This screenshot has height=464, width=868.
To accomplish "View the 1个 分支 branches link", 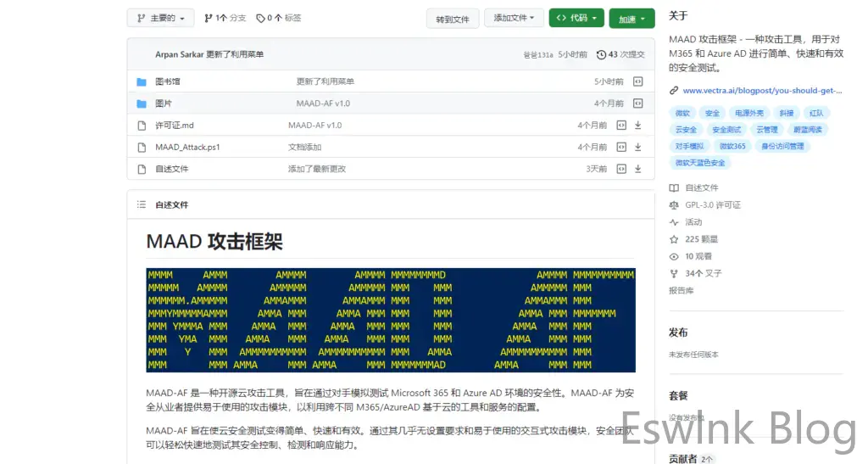I will click(x=225, y=18).
